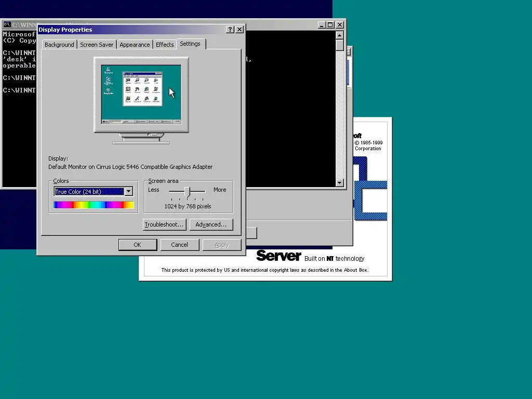The width and height of the screenshot is (532, 399).
Task: Click the Screen area resolution slider thumb
Action: pyautogui.click(x=187, y=192)
